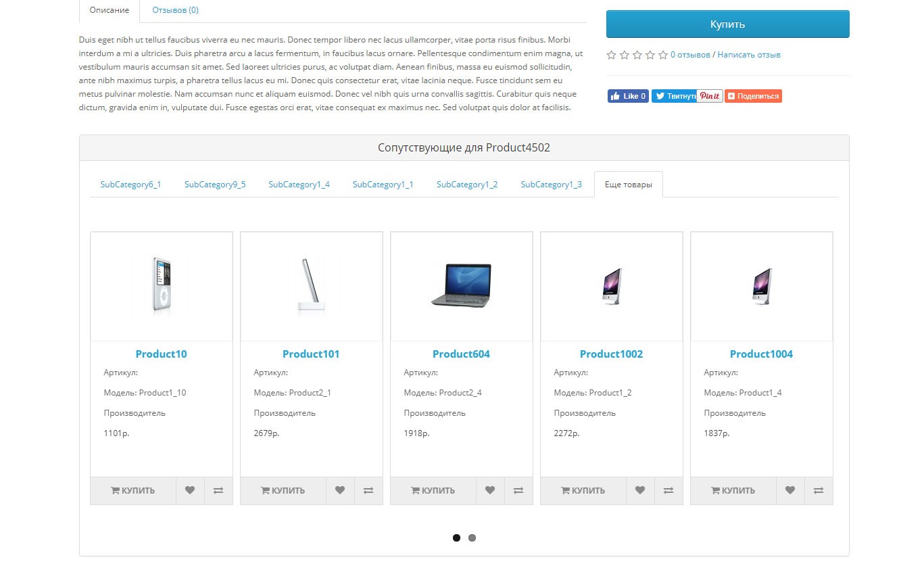The image size is (924, 572).
Task: Rate product with the fifth star
Action: coord(663,55)
